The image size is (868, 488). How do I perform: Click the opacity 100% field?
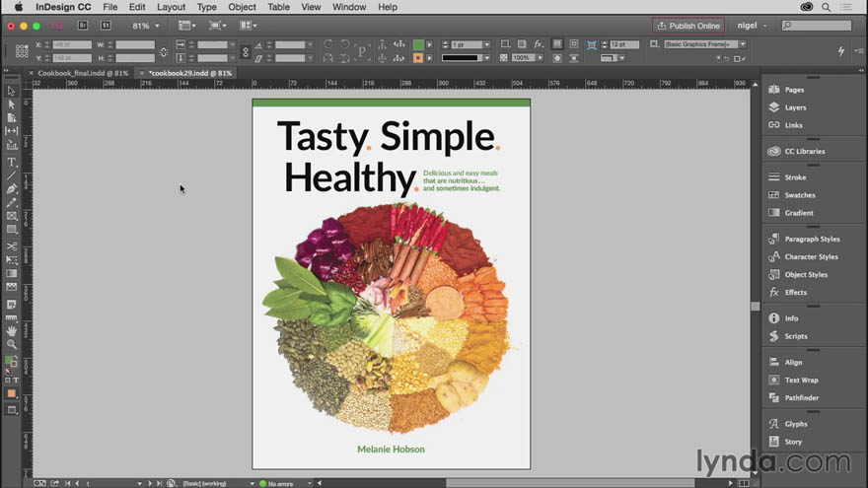pyautogui.click(x=523, y=57)
